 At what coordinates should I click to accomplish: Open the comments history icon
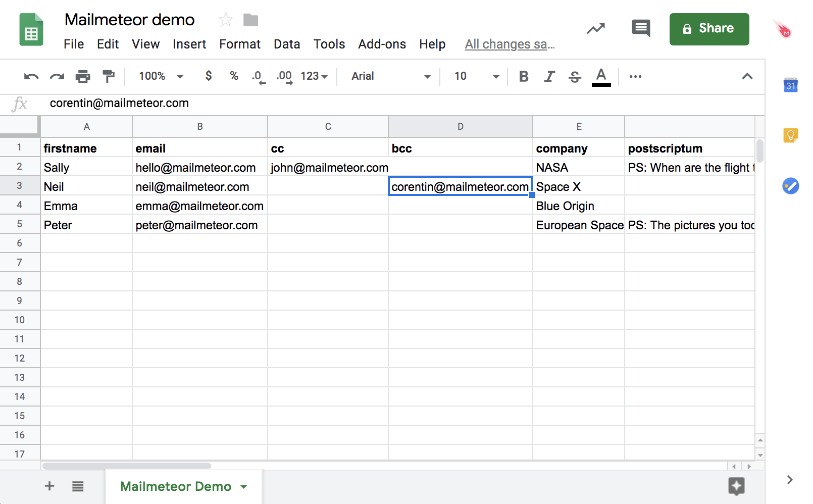(641, 28)
